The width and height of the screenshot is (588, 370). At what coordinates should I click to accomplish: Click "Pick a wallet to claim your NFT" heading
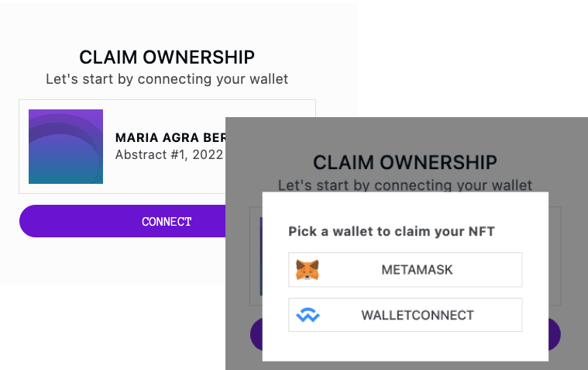(391, 231)
